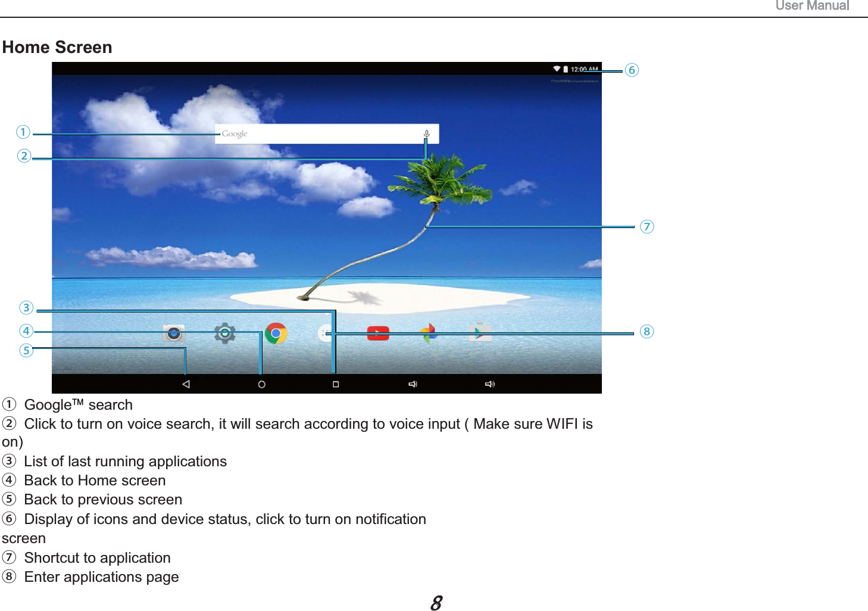Open the Camera app
The height and width of the screenshot is (611, 868).
(x=174, y=333)
